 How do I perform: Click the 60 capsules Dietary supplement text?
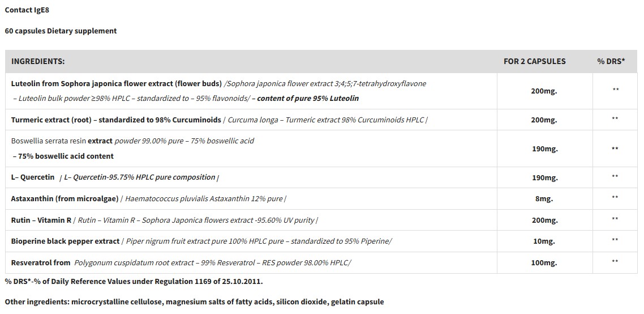(61, 31)
